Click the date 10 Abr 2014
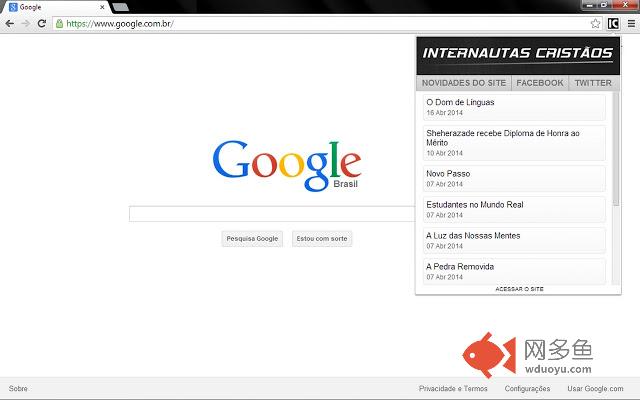Viewport: 640px width, 400px height. (x=444, y=153)
